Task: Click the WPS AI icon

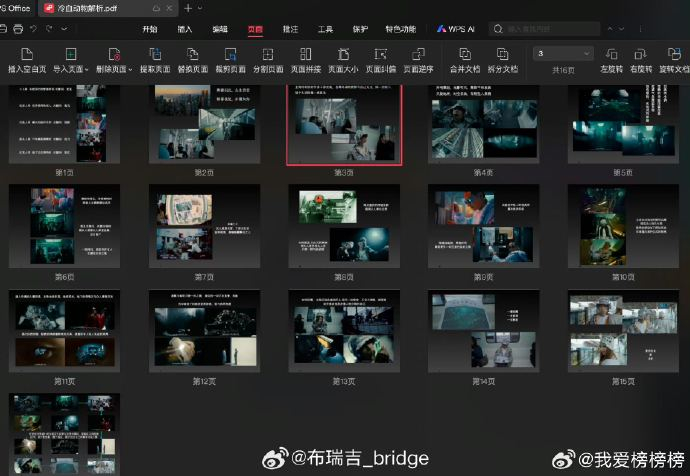Action: 441,29
